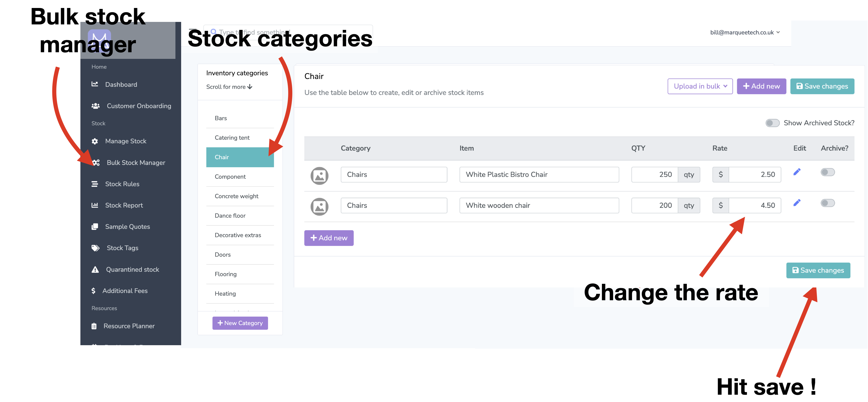Open the Upload in bulk dropdown

(x=700, y=86)
